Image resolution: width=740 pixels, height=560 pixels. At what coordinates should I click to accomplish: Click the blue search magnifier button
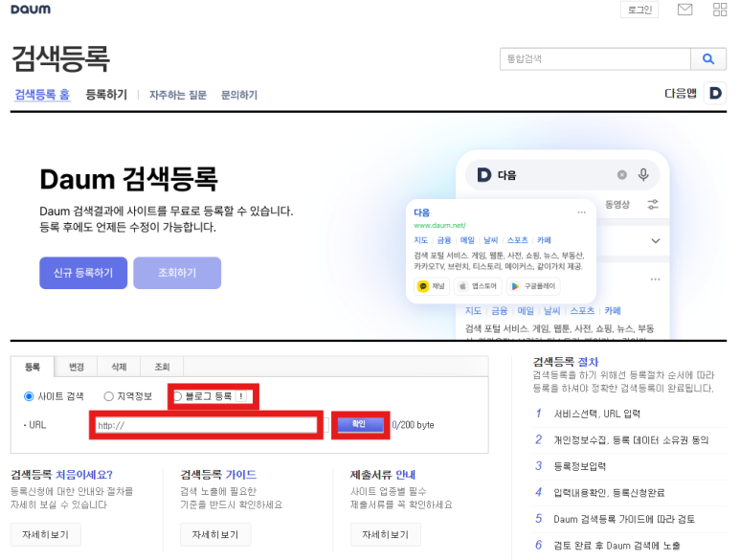(x=708, y=59)
